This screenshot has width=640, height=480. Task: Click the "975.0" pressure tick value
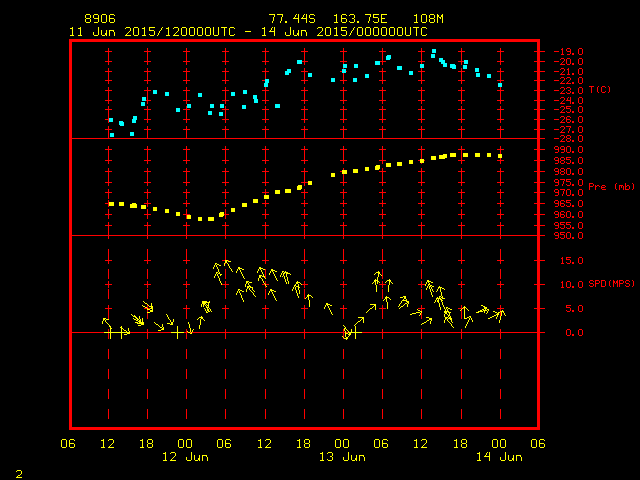coord(569,182)
